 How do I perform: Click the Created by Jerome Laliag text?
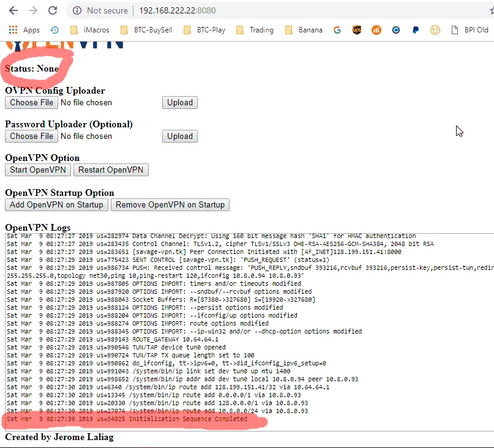coord(59,437)
